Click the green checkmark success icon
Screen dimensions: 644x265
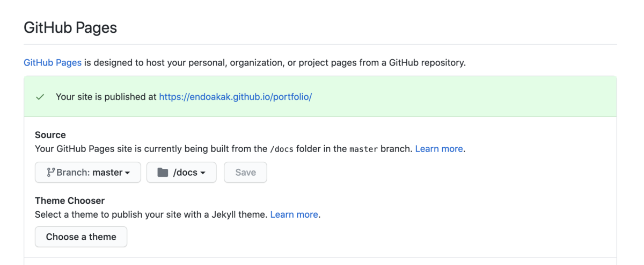pyautogui.click(x=40, y=97)
